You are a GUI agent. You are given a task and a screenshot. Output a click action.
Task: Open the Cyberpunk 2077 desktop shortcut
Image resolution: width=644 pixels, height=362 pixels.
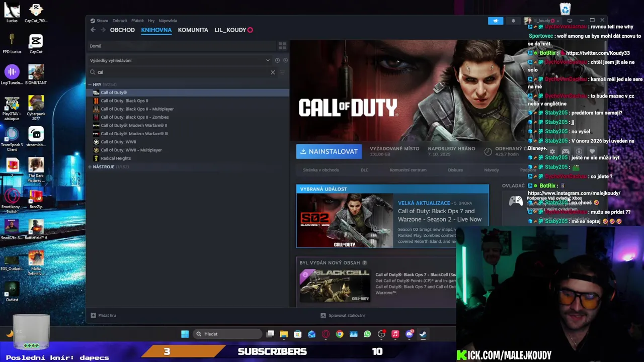(x=36, y=108)
